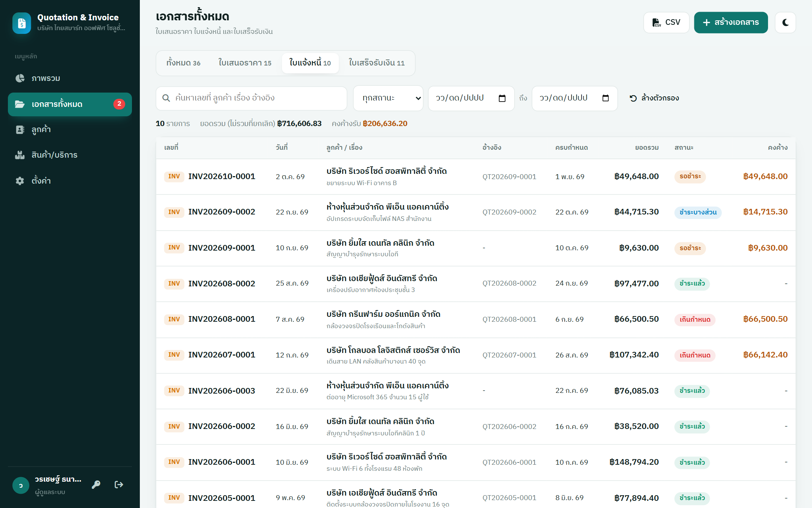Click the user avatar circle at bottom left
Screen dimensions: 812x508
(21, 485)
